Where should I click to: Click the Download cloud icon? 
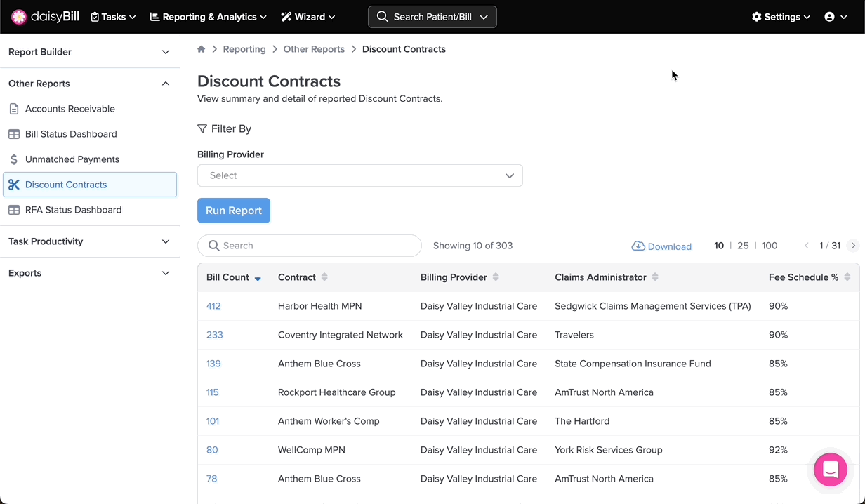(x=638, y=246)
